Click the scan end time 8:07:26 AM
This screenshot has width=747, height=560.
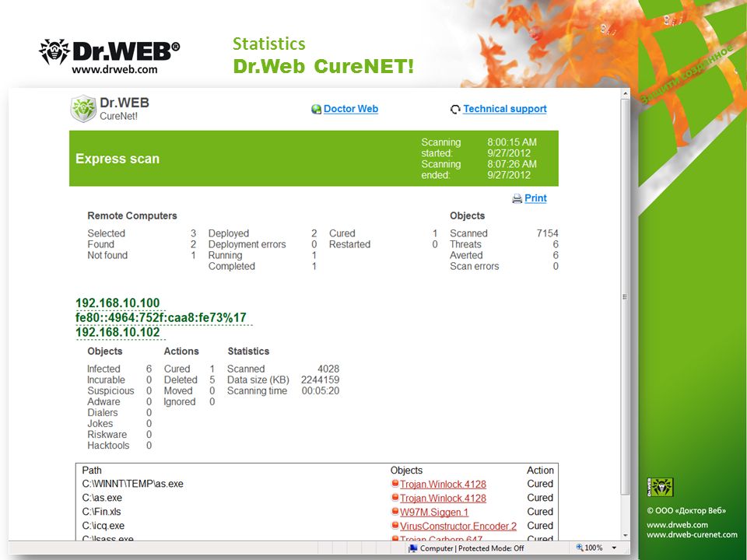(x=512, y=164)
